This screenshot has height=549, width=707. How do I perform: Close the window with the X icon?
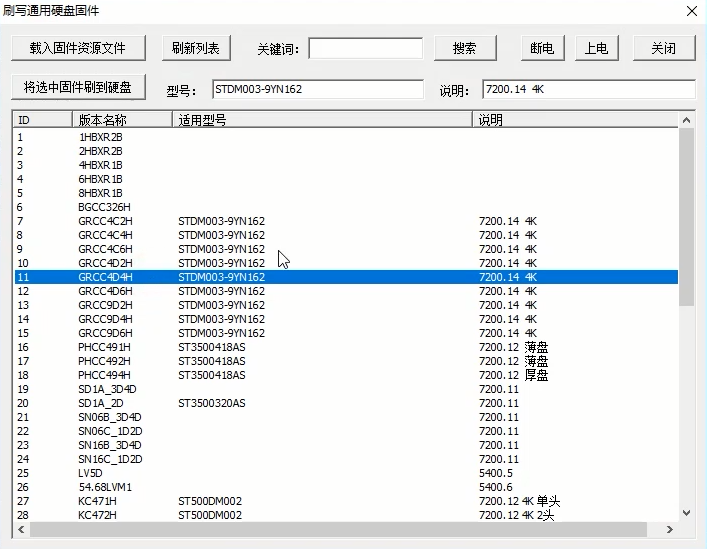[691, 11]
